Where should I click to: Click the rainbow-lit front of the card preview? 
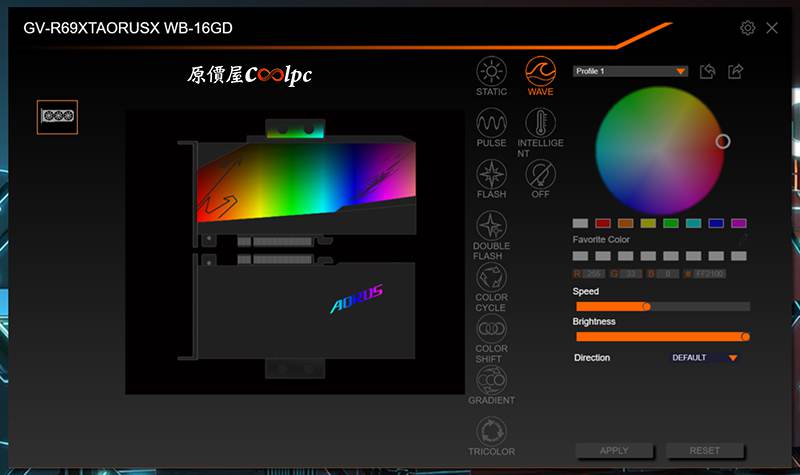[306, 181]
